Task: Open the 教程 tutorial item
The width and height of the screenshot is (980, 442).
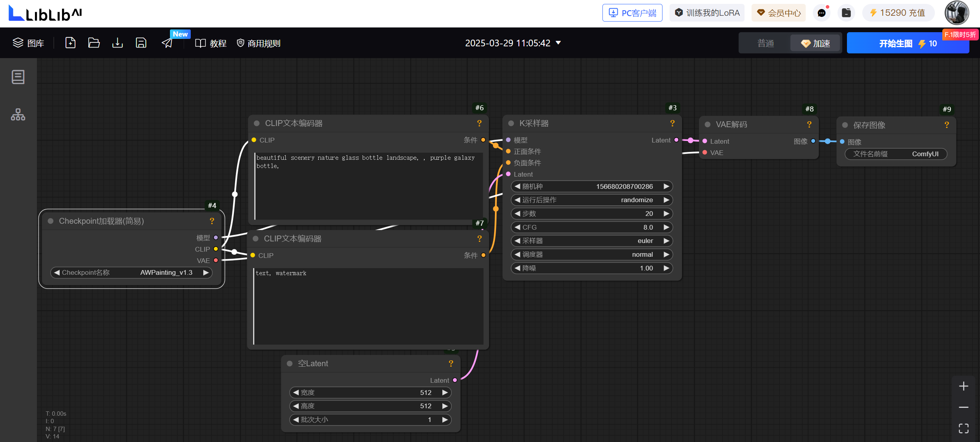Action: click(x=211, y=43)
